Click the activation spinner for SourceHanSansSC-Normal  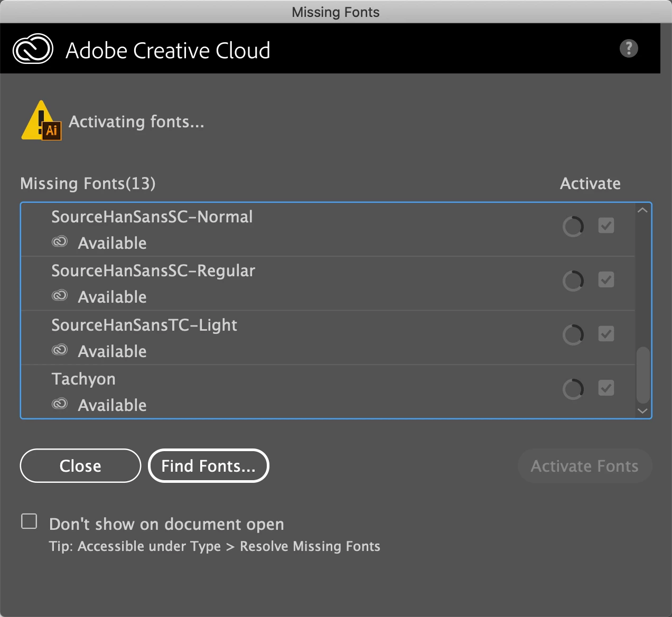(573, 227)
